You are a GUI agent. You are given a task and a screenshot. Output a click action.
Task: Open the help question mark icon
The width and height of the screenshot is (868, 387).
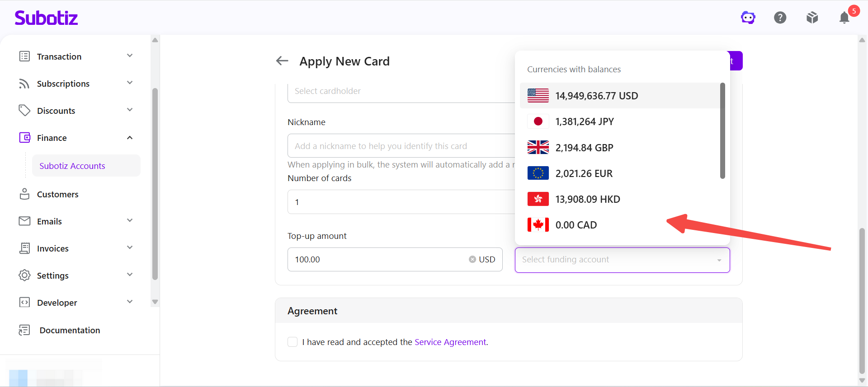click(x=780, y=18)
